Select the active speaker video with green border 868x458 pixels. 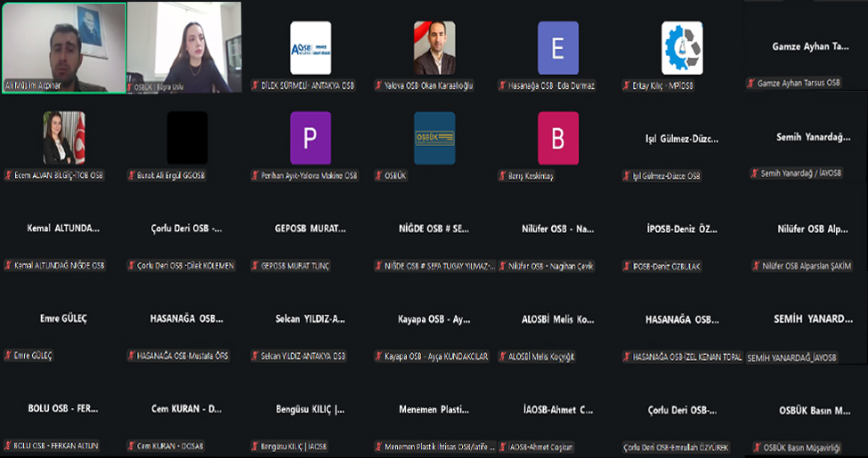63,46
